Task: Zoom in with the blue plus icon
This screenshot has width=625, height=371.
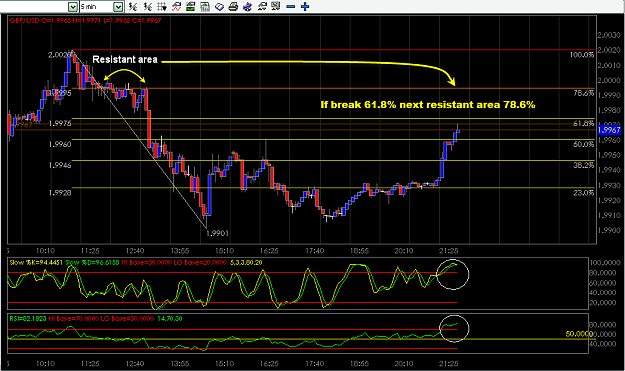Action: (x=305, y=6)
